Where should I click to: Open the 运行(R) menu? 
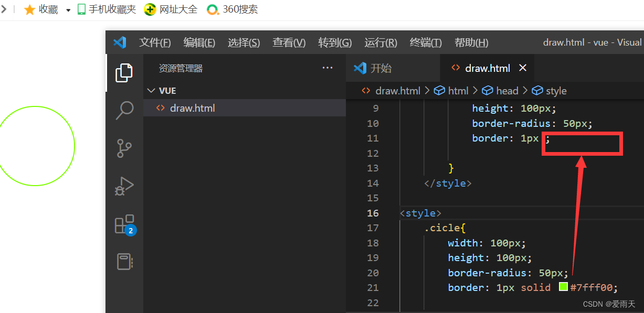pyautogui.click(x=381, y=43)
